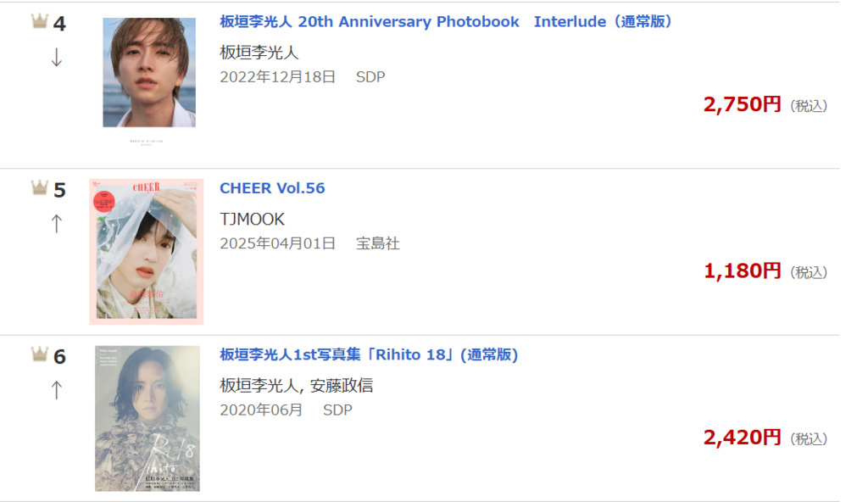
Task: Click the crown icon beside rank 5
Action: coord(39,187)
